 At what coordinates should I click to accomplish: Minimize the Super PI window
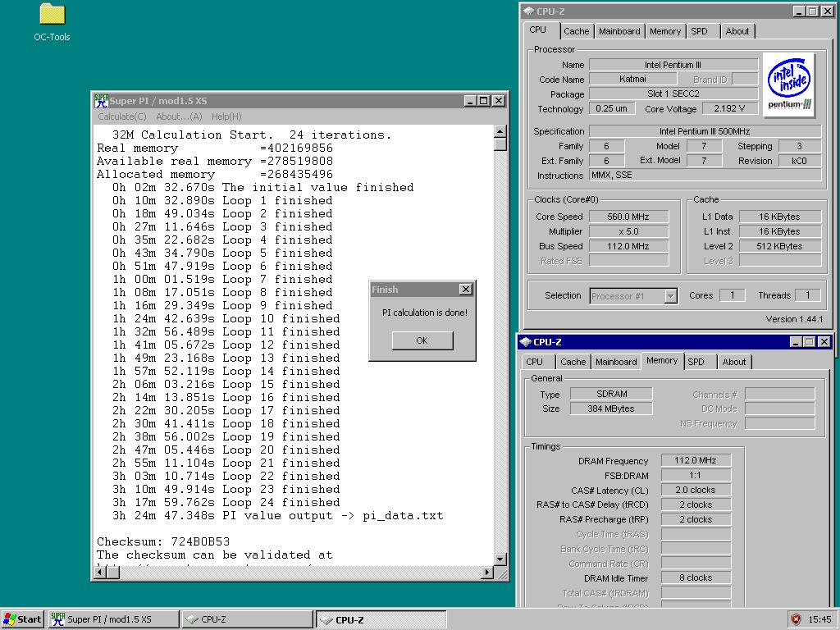[x=470, y=100]
